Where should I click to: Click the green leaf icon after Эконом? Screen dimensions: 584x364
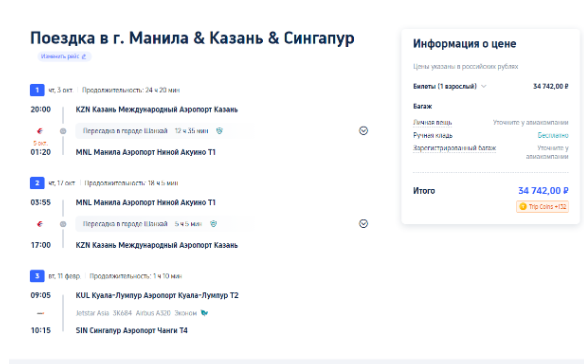(204, 313)
